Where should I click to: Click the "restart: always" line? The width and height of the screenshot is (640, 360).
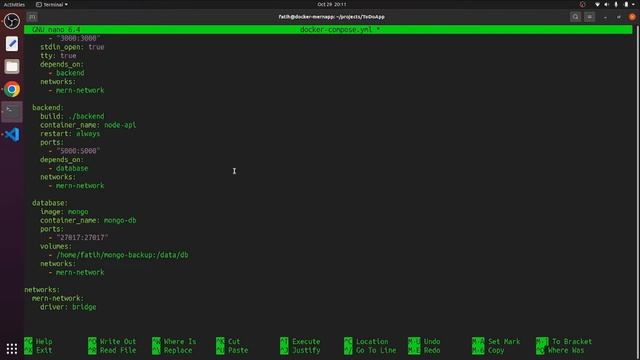tap(70, 133)
